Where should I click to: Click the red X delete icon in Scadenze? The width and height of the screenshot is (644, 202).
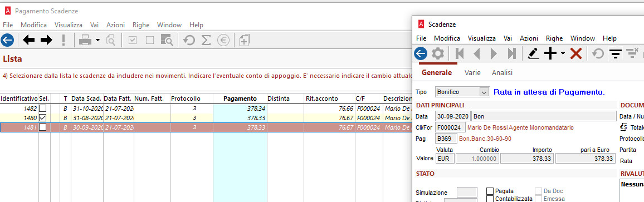coord(576,53)
